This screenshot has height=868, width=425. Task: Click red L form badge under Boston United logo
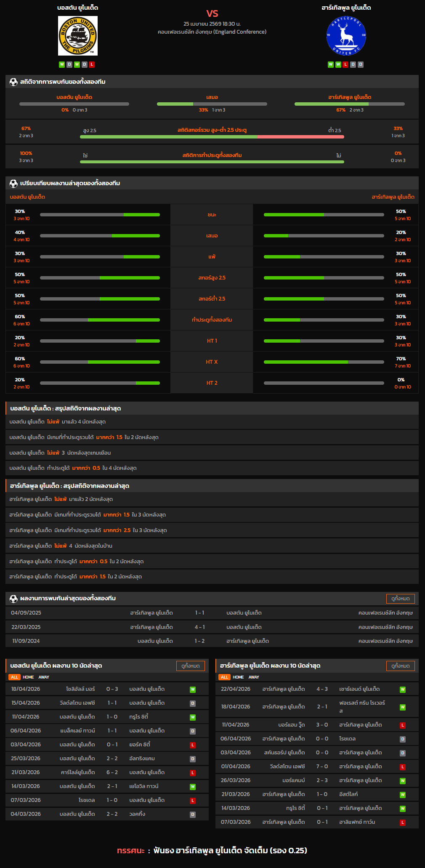click(x=92, y=64)
